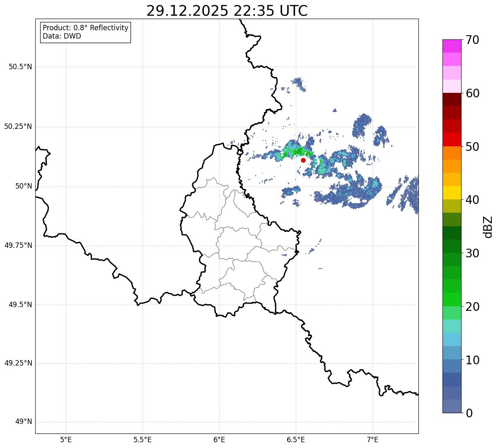498x448 pixels.
Task: Click the 7°E longitude label
Action: coord(372,440)
